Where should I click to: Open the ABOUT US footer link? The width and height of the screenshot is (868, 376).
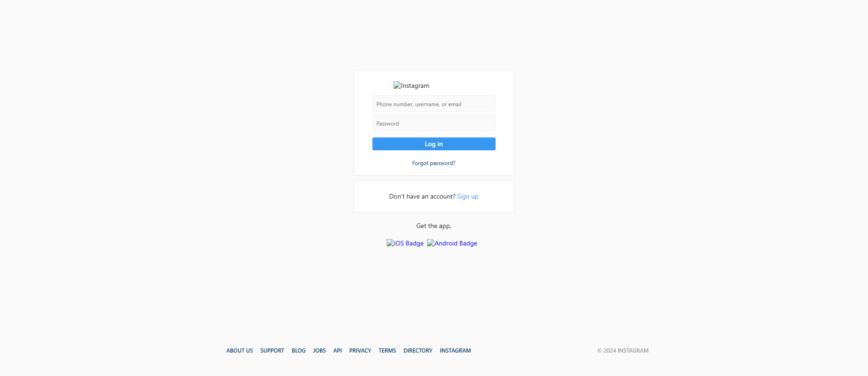(x=240, y=351)
